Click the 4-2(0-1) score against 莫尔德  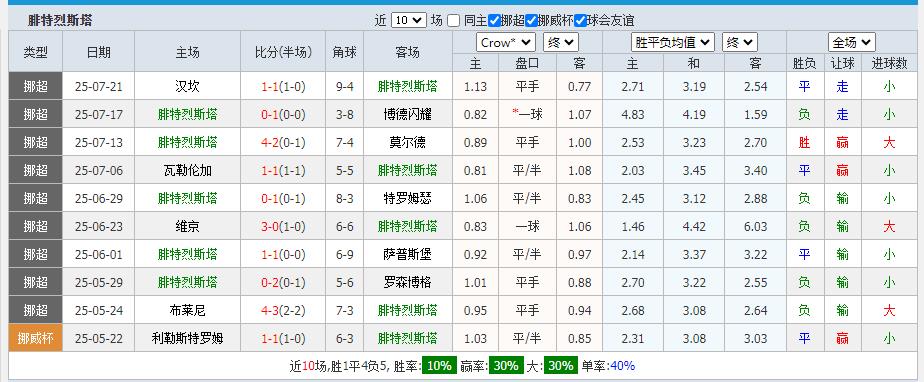click(x=283, y=142)
